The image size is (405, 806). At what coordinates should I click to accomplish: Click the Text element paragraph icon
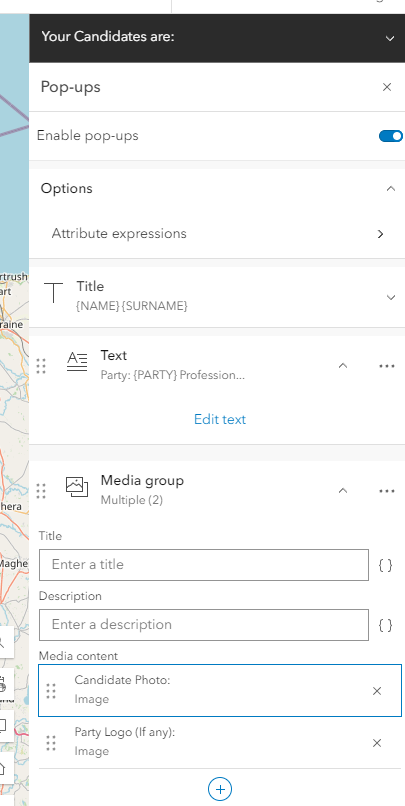click(x=77, y=362)
